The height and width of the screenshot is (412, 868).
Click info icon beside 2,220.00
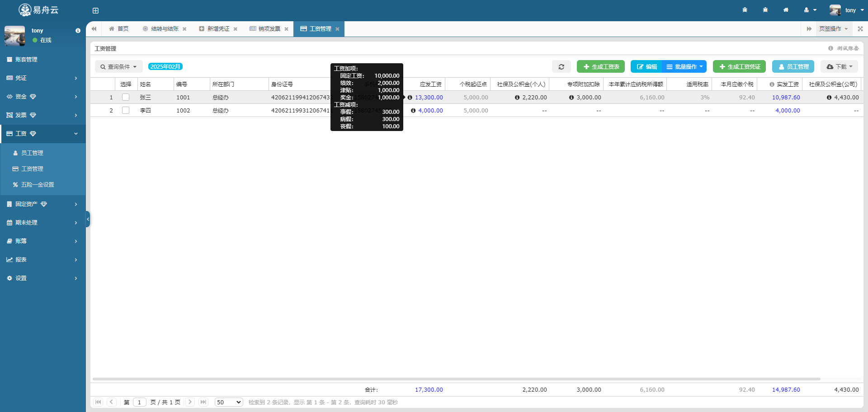coord(517,98)
